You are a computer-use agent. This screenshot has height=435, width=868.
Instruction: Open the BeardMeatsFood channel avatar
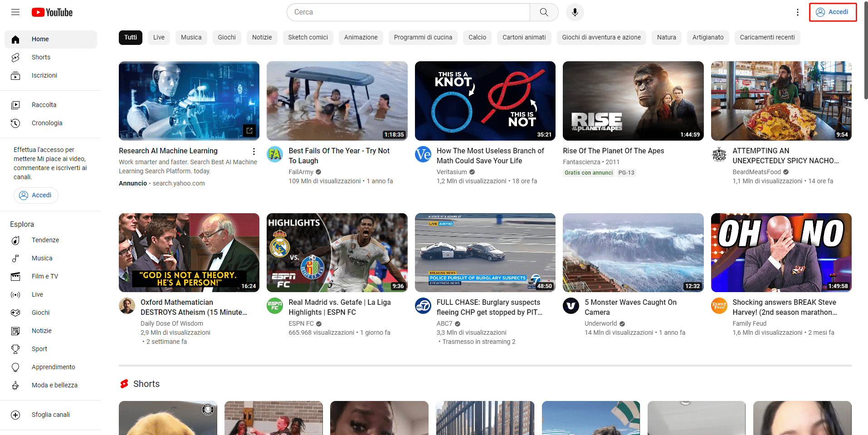[x=719, y=155]
